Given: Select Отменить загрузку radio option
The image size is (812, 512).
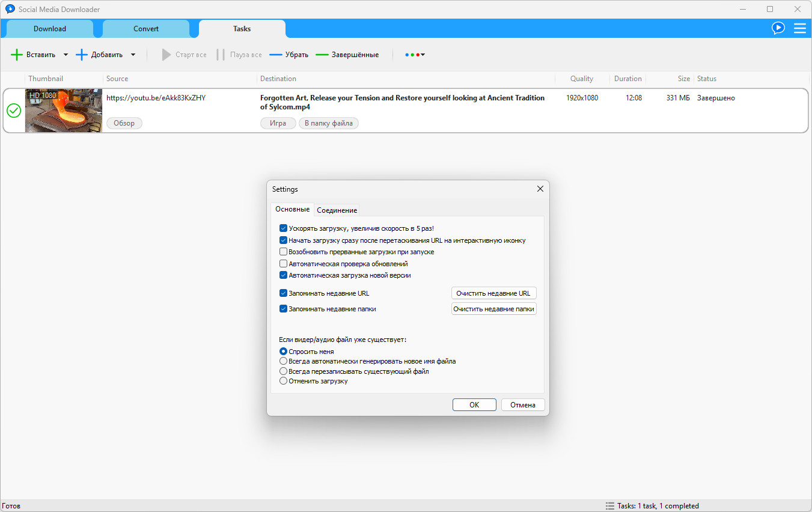Looking at the screenshot, I should tap(283, 381).
